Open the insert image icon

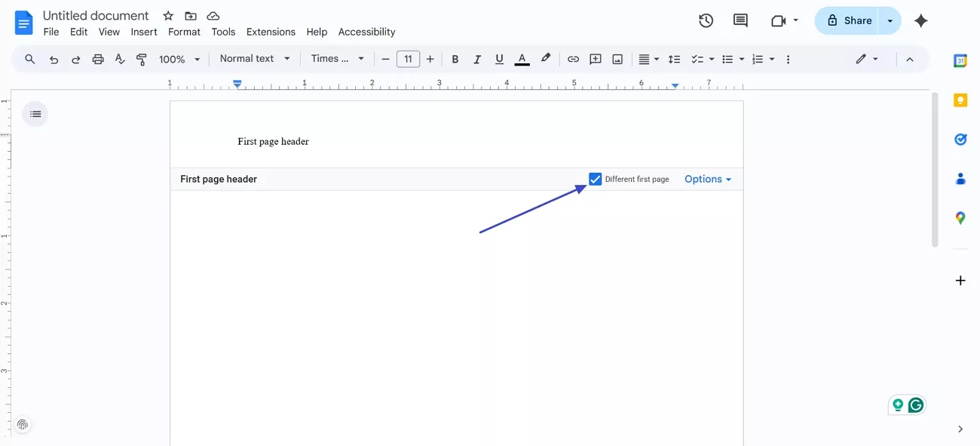click(617, 58)
